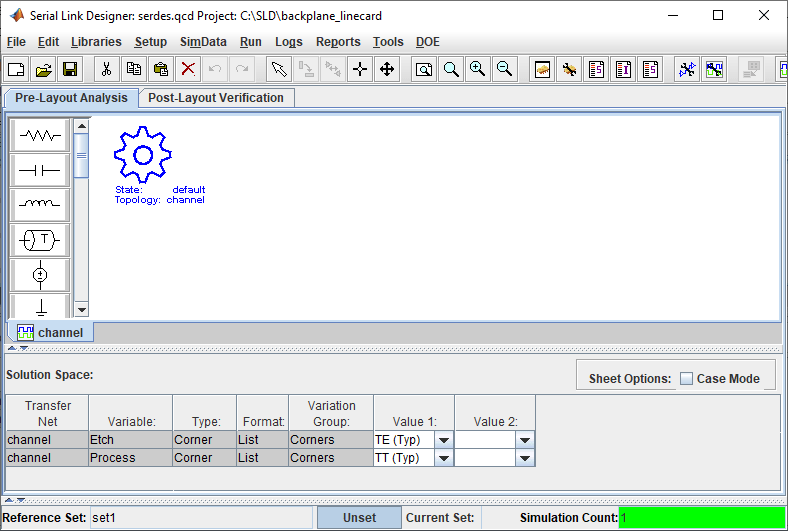Zoom out with the minus magnifier icon
788x531 pixels.
[505, 69]
